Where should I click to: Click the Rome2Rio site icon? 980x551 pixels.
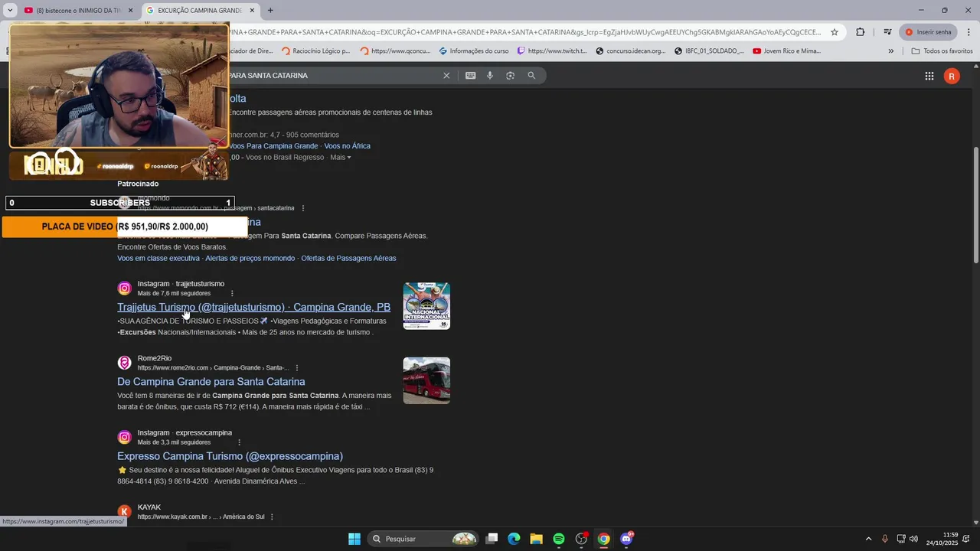[x=124, y=363]
